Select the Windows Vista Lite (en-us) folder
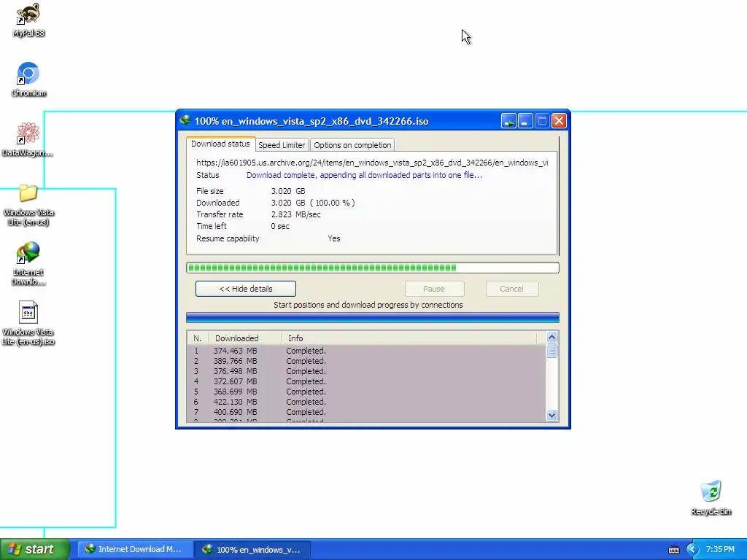747x560 pixels. [28, 205]
